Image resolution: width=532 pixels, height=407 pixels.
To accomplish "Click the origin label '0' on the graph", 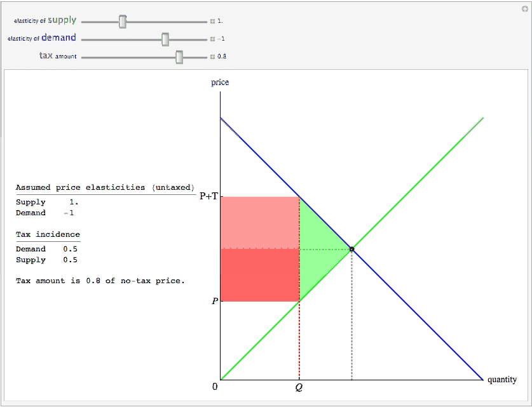I will point(215,387).
